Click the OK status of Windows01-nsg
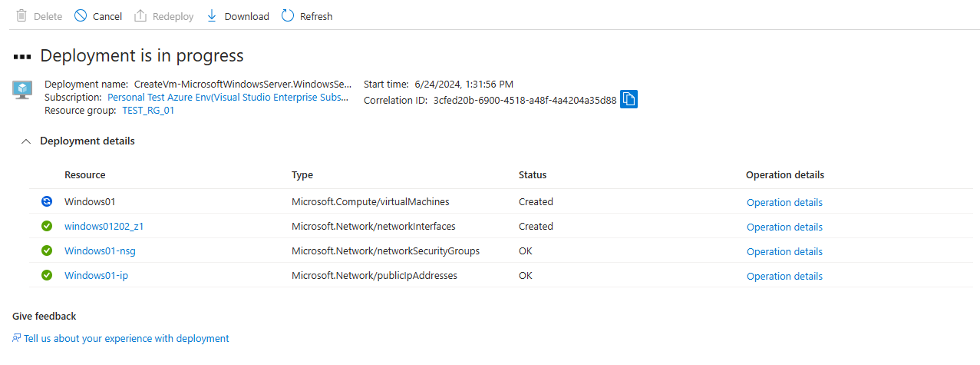 pyautogui.click(x=526, y=251)
